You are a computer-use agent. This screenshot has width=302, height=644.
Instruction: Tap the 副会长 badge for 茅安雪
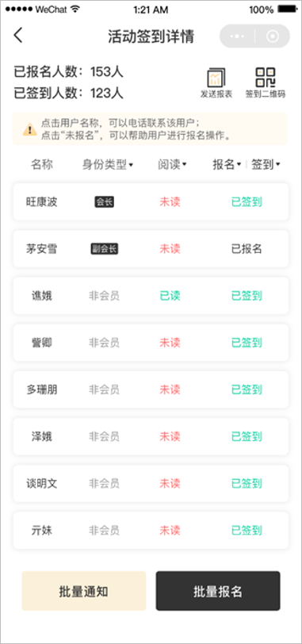[x=105, y=249]
